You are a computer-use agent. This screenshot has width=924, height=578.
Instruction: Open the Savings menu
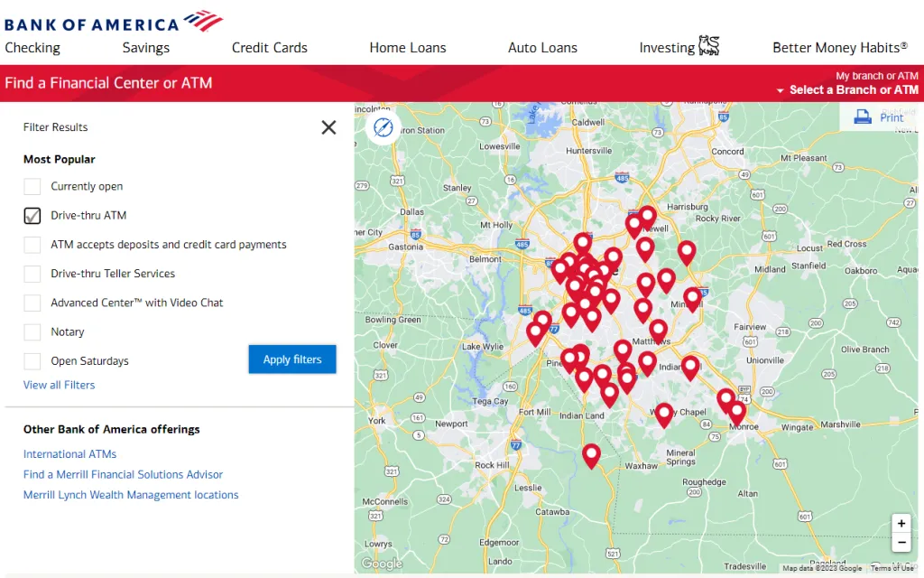(145, 48)
